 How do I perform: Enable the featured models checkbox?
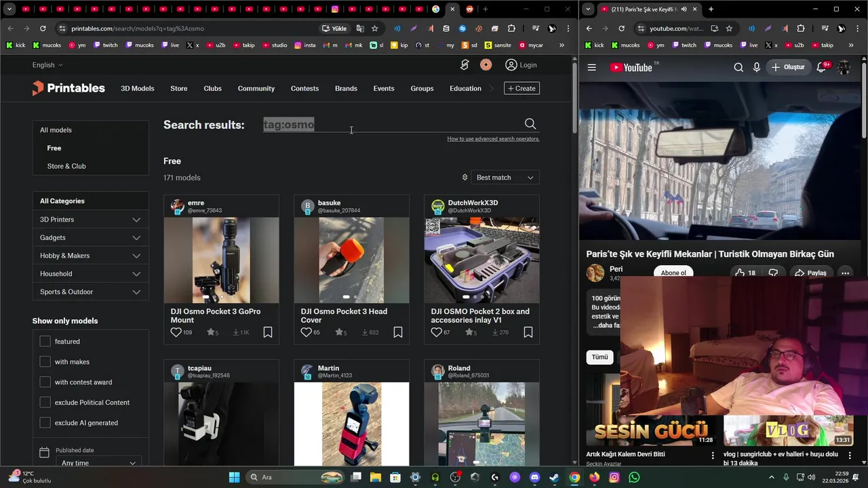[x=45, y=342]
